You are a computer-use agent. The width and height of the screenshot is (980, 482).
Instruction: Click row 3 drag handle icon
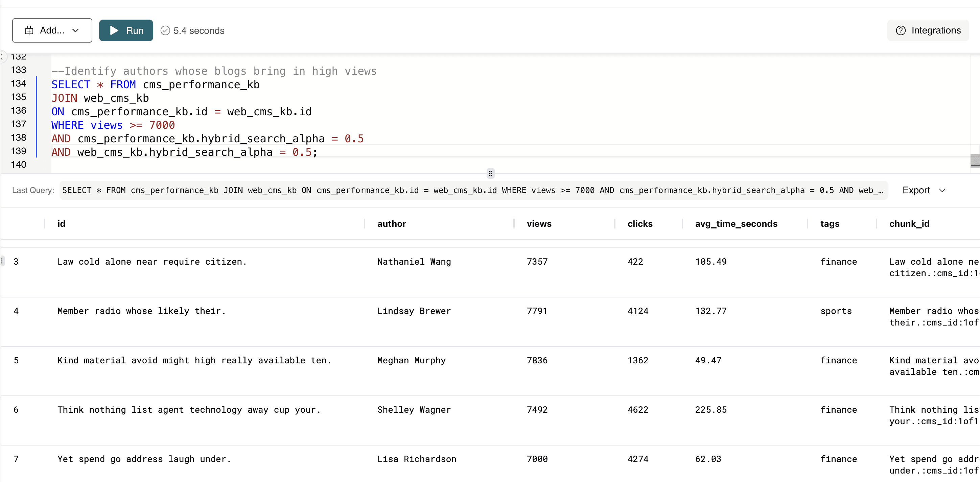(x=2, y=261)
